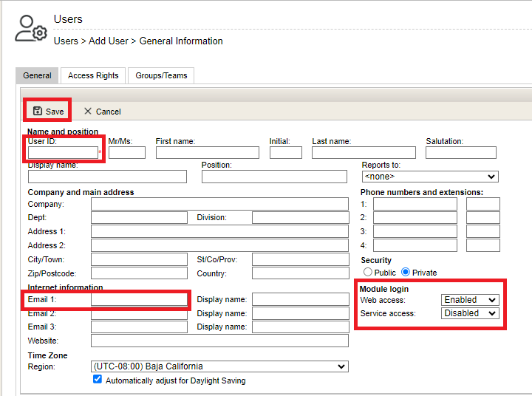Focus the Country input field
Image resolution: width=532 pixels, height=396 pixels.
(301, 273)
